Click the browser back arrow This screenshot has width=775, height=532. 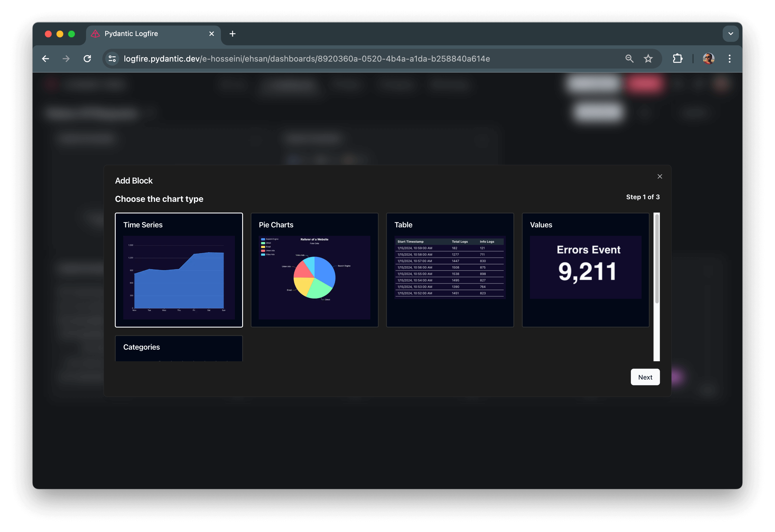pyautogui.click(x=46, y=59)
